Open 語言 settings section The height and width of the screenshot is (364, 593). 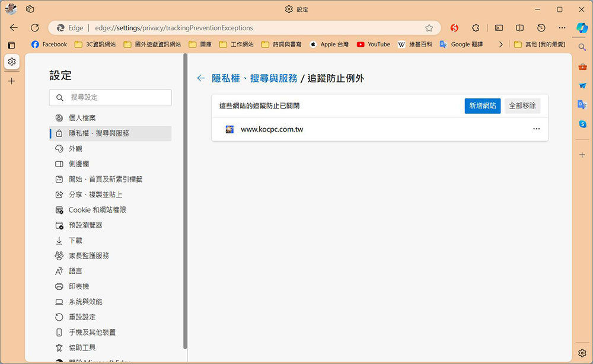(x=110, y=271)
